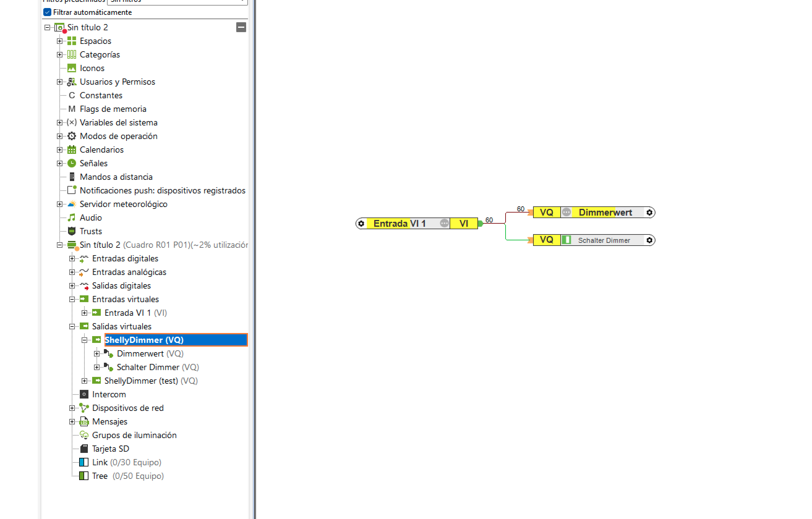Expand Salidas digitales node
The image size is (812, 519).
[x=72, y=286]
